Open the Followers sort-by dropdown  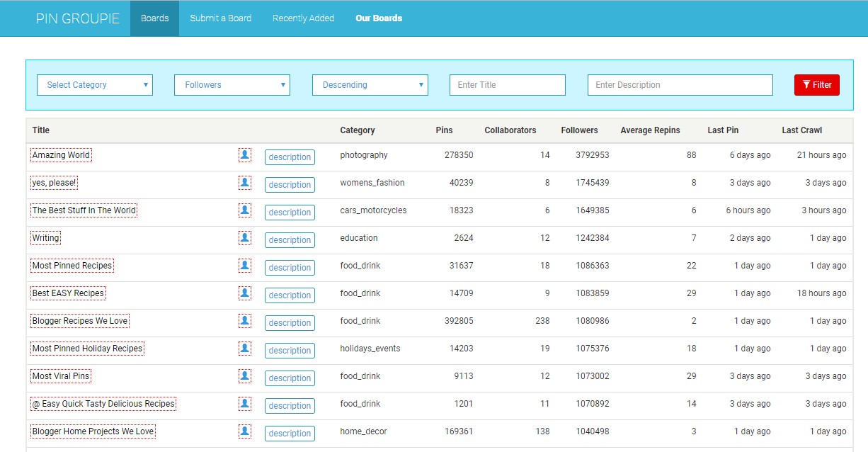point(232,85)
